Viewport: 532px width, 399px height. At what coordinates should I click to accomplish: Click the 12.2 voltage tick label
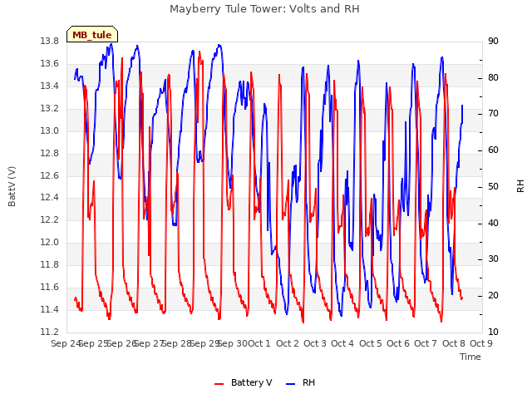50,219
